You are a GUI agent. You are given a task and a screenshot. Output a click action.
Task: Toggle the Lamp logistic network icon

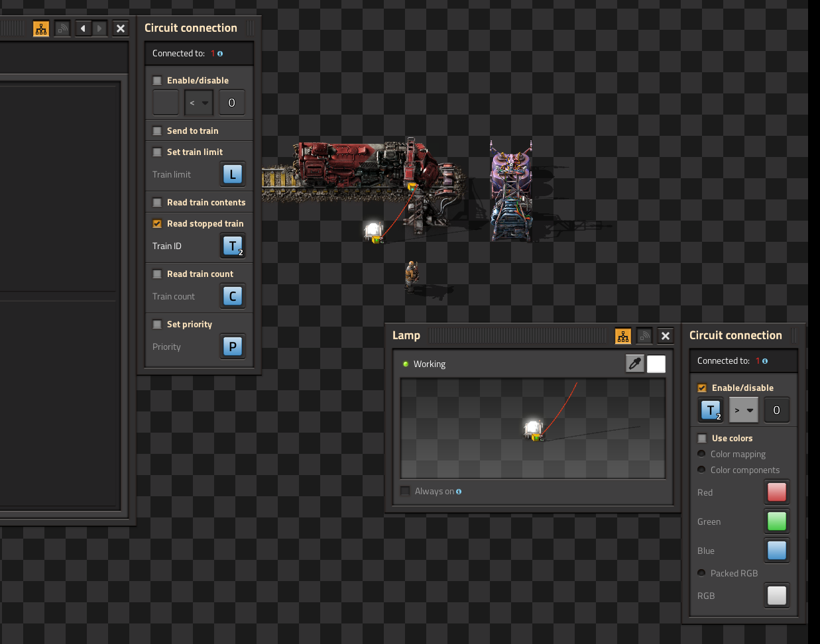644,336
